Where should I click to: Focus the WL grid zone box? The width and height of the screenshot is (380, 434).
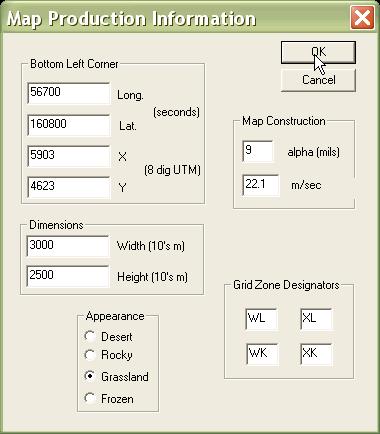[x=262, y=319]
